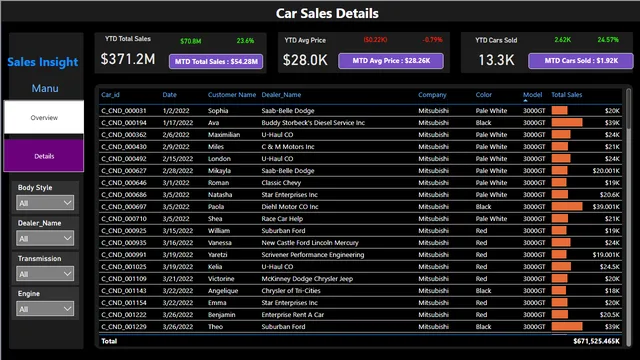Open the Dealer_Name filter dropdown
This screenshot has height=360, width=640.
(45, 238)
